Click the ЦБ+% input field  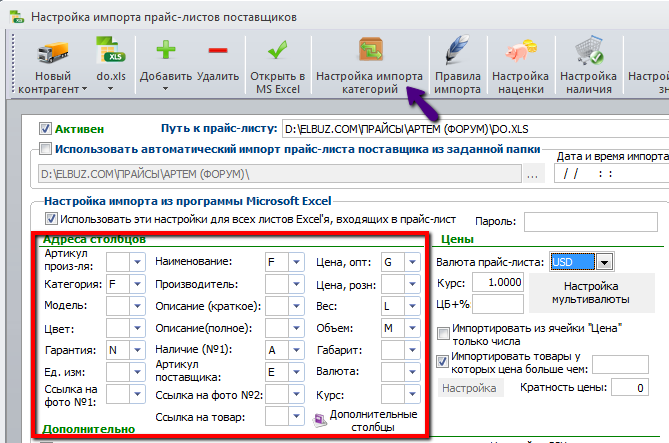pos(498,304)
